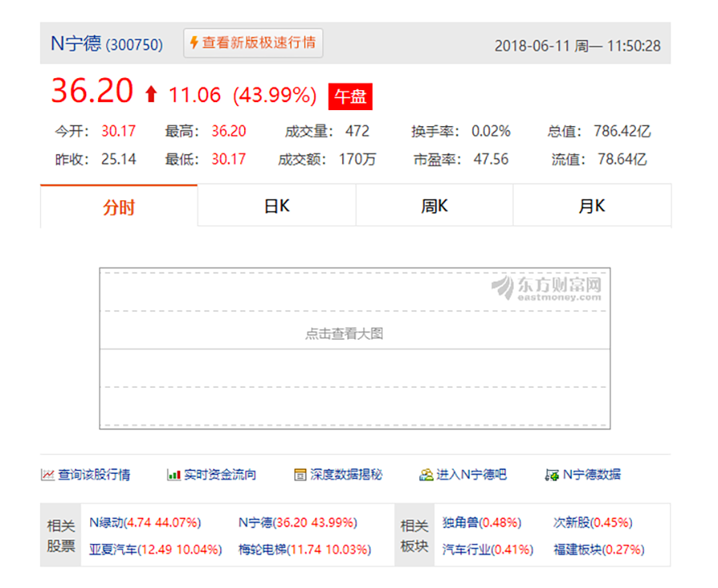Click the 查看新版极速行情 button
Screen dimensions: 718x588
[x=253, y=43]
